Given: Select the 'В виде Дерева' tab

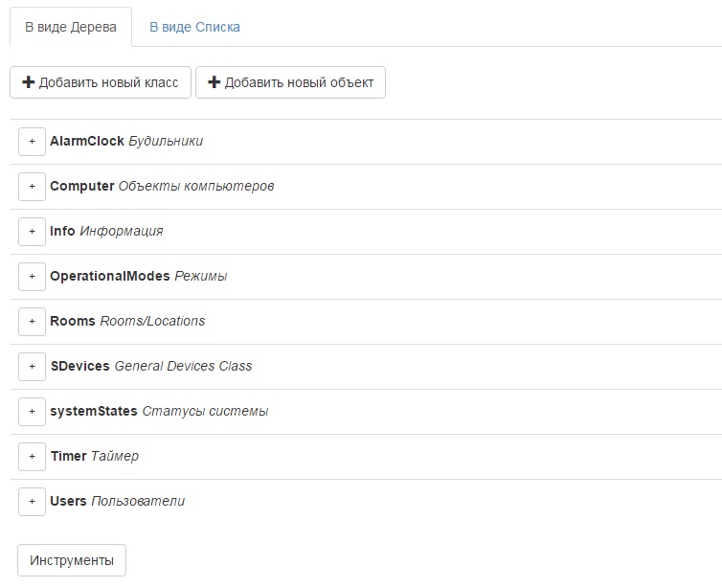Looking at the screenshot, I should click(x=71, y=27).
